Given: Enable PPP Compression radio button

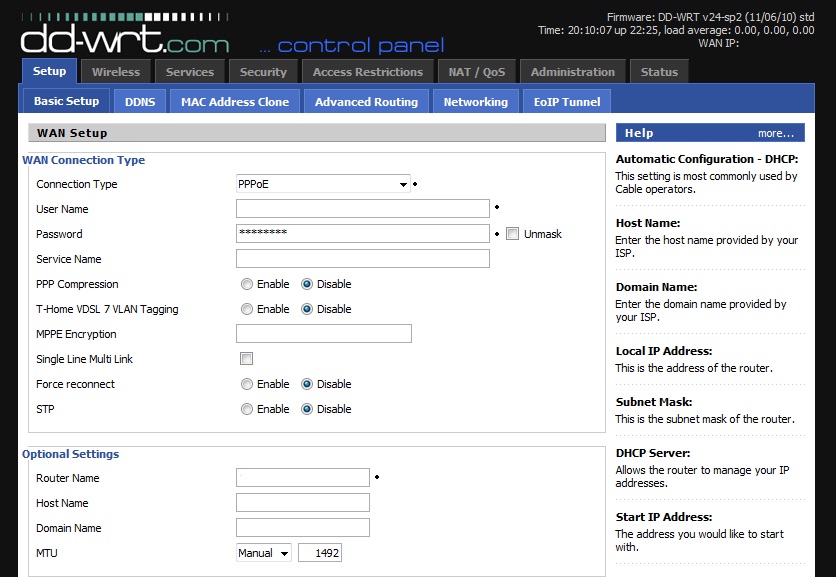Looking at the screenshot, I should coord(247,284).
